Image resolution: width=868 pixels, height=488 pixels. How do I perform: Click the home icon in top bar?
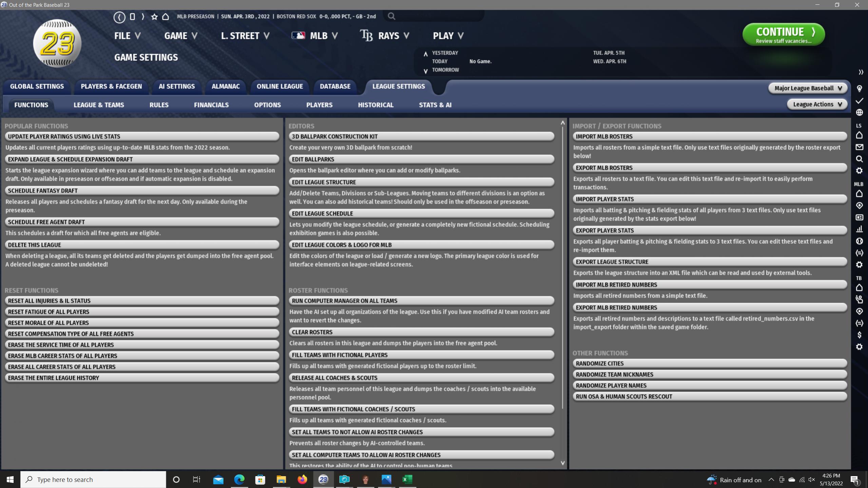[166, 17]
